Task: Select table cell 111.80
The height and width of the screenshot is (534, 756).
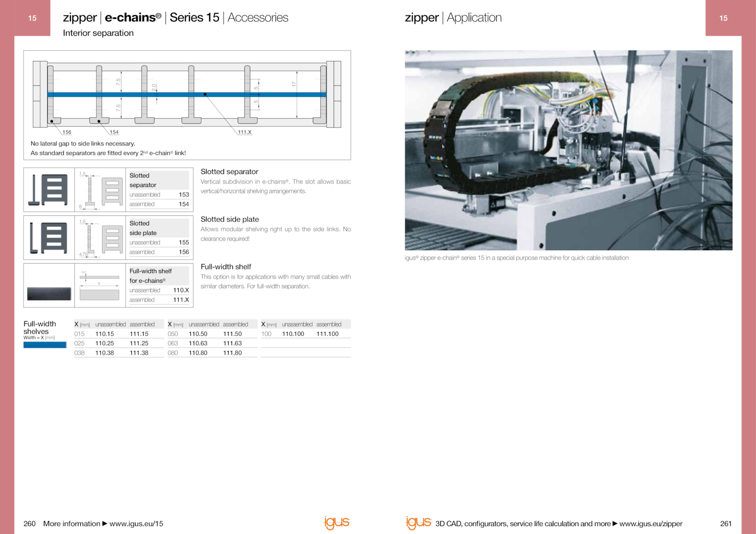Action: [232, 353]
